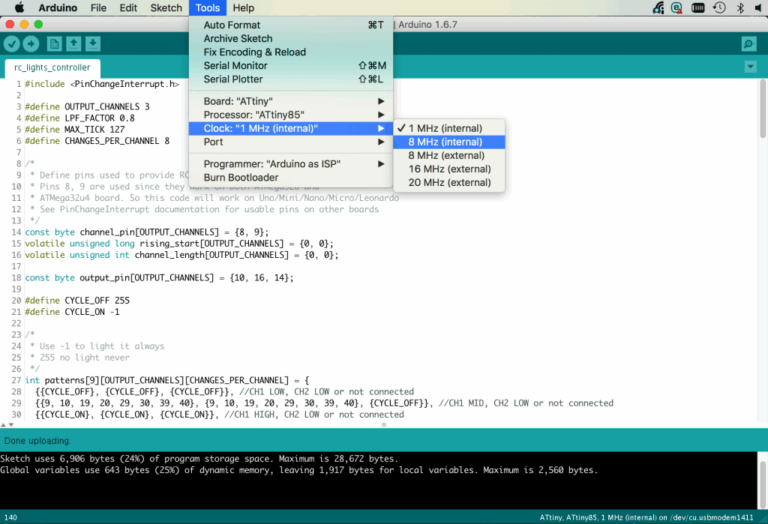Image resolution: width=768 pixels, height=524 pixels.
Task: Choose 16 MHz (external) clock
Action: click(449, 169)
